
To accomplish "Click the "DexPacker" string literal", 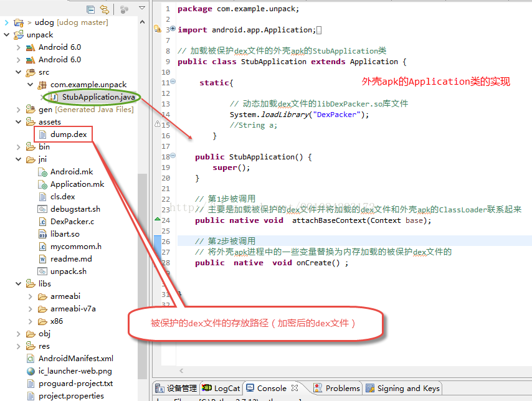I will tap(336, 115).
